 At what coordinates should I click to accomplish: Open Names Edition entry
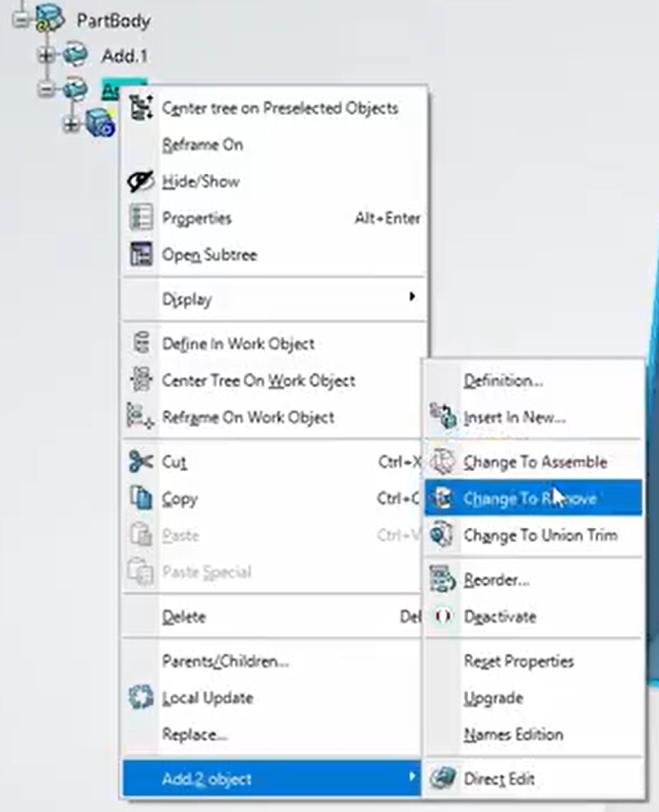534,734
